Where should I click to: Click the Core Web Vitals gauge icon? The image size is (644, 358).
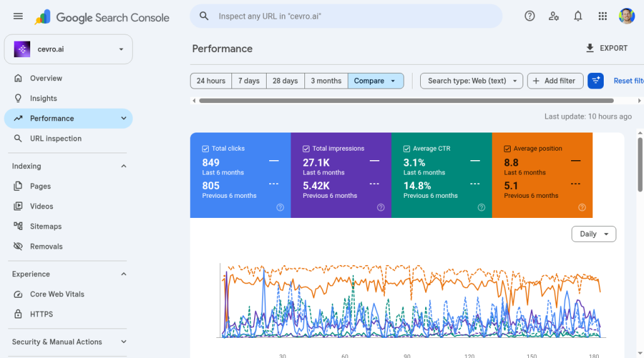click(x=18, y=294)
